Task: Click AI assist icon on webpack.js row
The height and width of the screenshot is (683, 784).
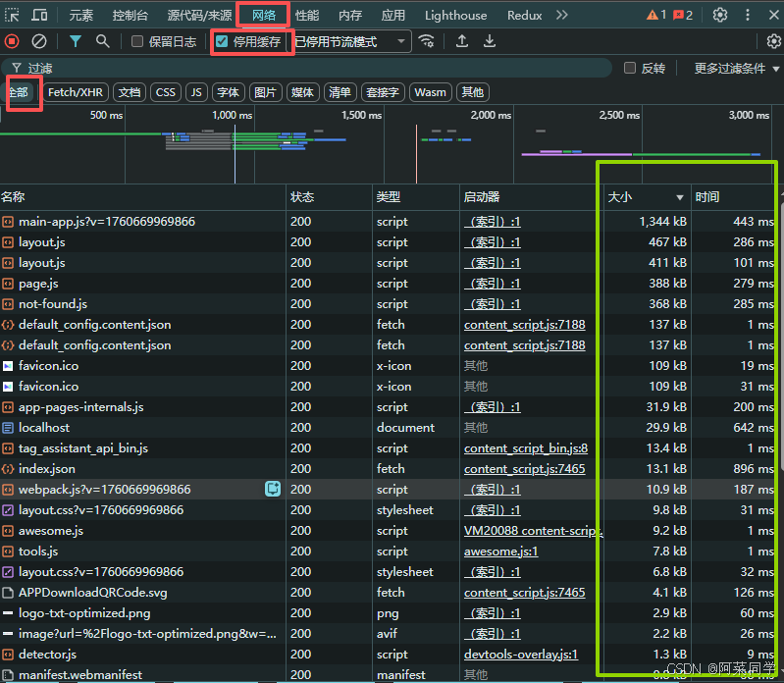Action: (x=273, y=489)
